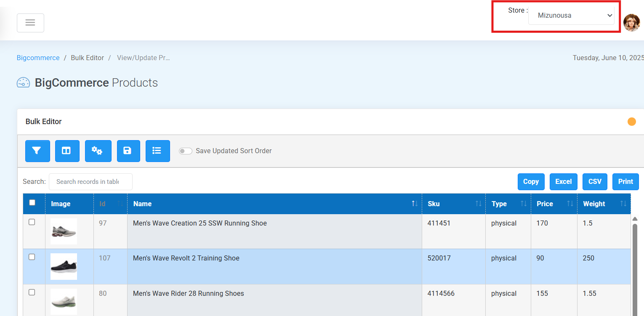The width and height of the screenshot is (644, 316).
Task: Click the BigCommerce Products page heading
Action: tap(96, 82)
